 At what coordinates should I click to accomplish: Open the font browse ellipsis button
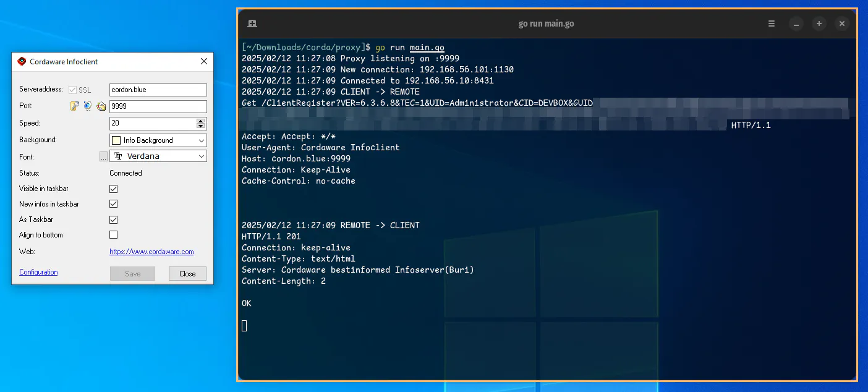click(103, 157)
